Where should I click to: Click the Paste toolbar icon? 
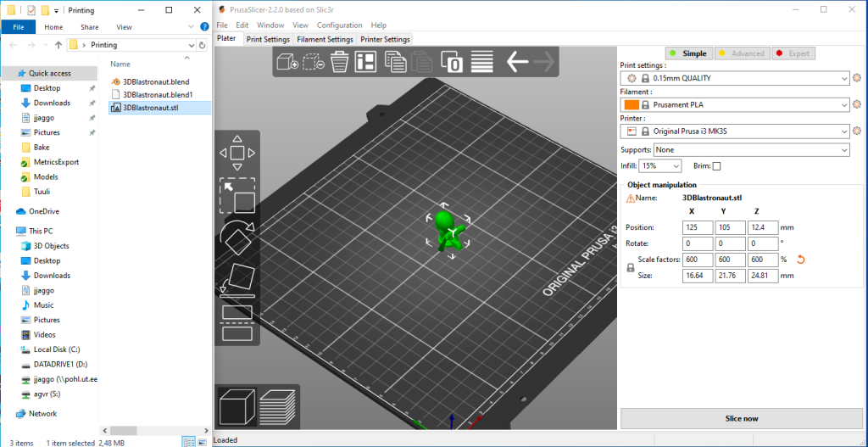421,61
